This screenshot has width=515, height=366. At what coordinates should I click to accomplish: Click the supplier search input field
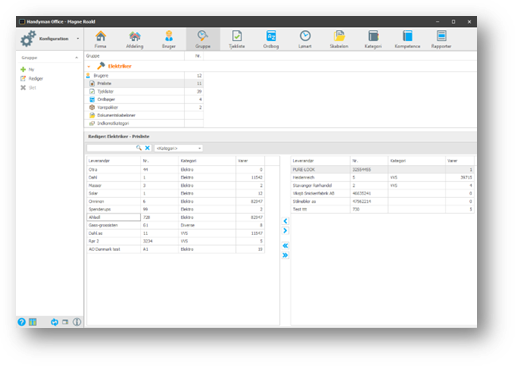pos(111,148)
